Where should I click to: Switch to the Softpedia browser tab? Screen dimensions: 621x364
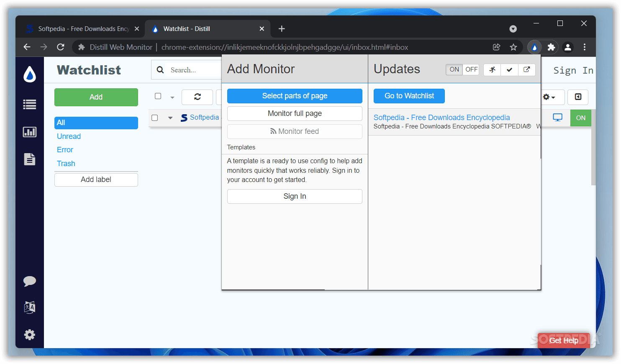[80, 28]
